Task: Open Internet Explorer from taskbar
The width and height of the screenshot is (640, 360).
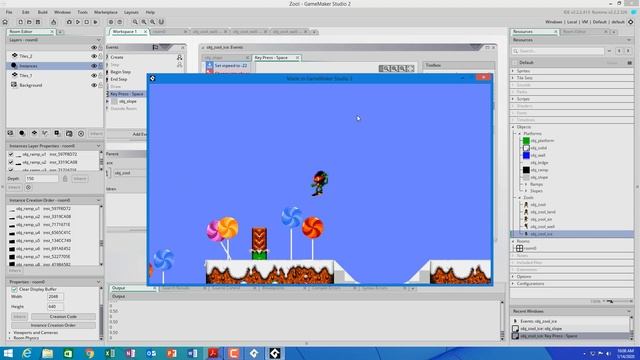Action: point(27,353)
